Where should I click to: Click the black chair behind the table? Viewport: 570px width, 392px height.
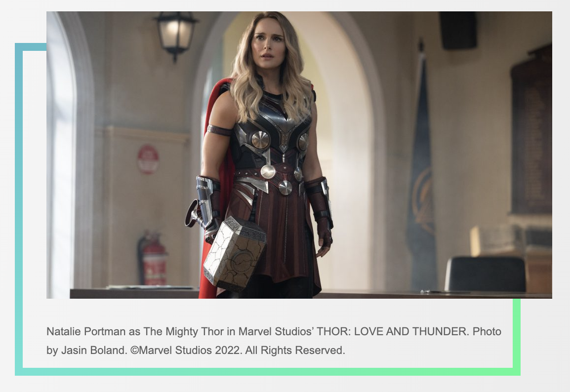coord(485,274)
